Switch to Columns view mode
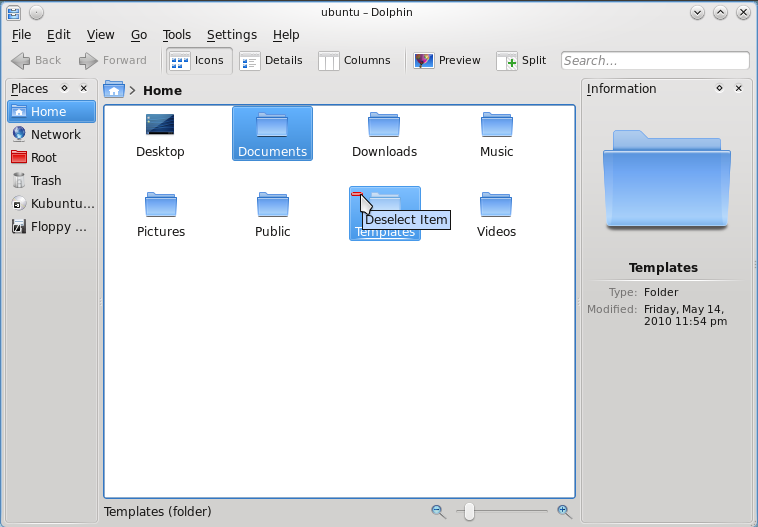 point(355,60)
